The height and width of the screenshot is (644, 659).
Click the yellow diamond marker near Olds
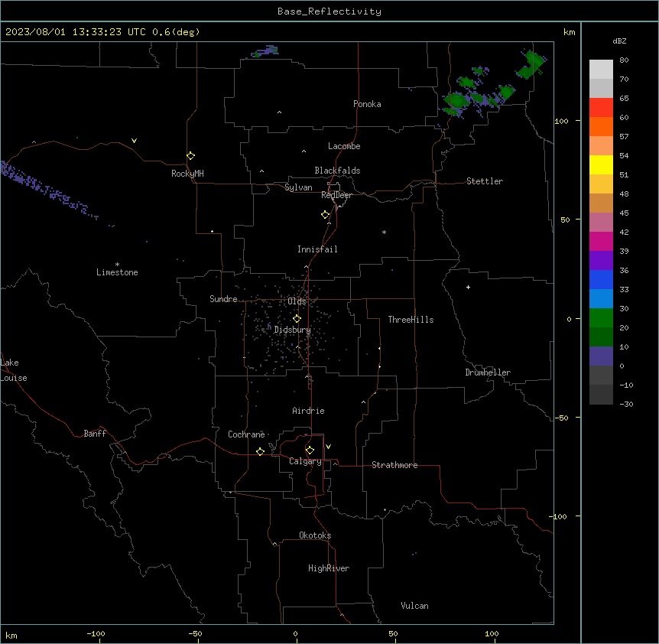pos(297,319)
